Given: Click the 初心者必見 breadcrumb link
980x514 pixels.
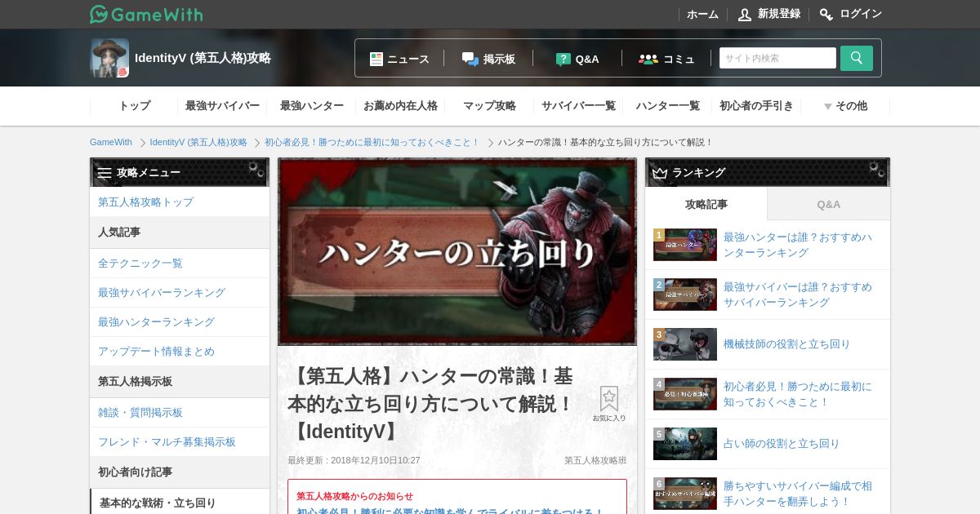Looking at the screenshot, I should 372,142.
